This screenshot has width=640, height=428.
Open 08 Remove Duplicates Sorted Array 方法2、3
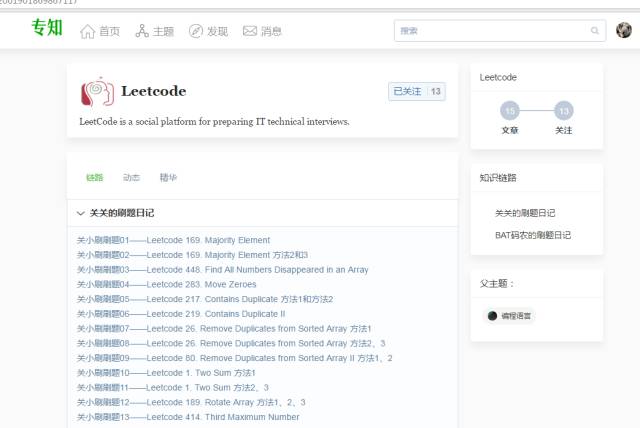click(x=231, y=344)
